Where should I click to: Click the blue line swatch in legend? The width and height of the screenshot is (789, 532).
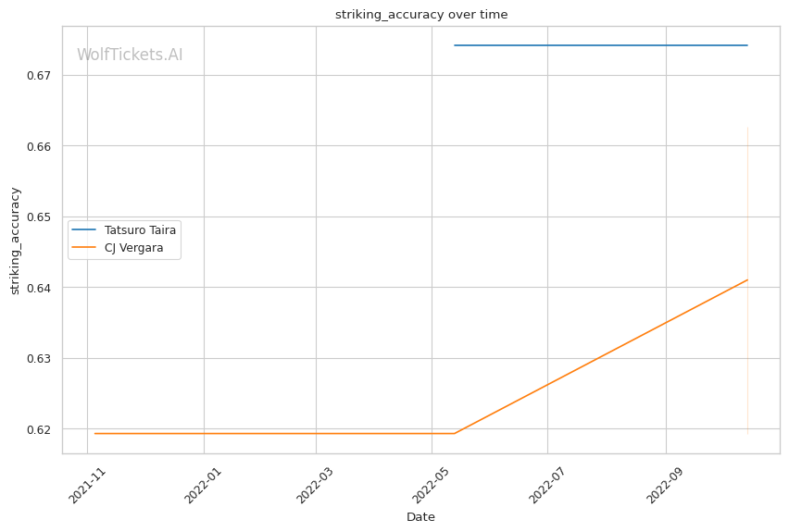84,229
